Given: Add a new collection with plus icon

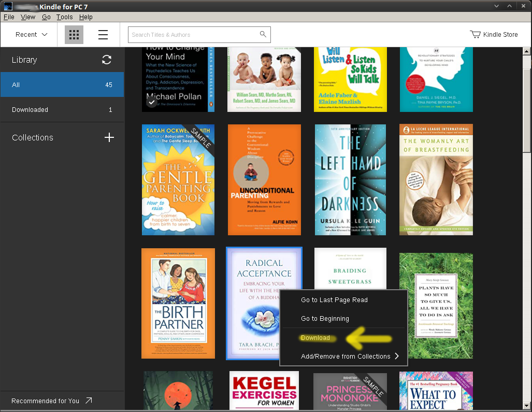Looking at the screenshot, I should pos(109,137).
